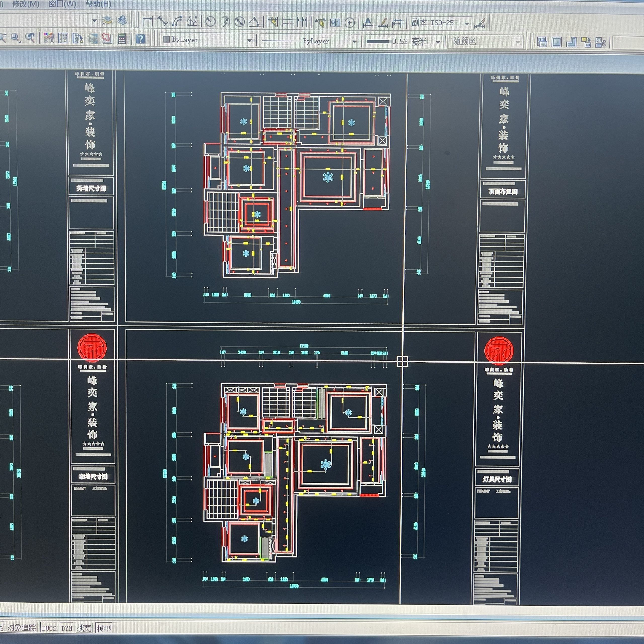Toggle 对象追踪 object tracking
The height and width of the screenshot is (644, 644).
click(x=22, y=628)
